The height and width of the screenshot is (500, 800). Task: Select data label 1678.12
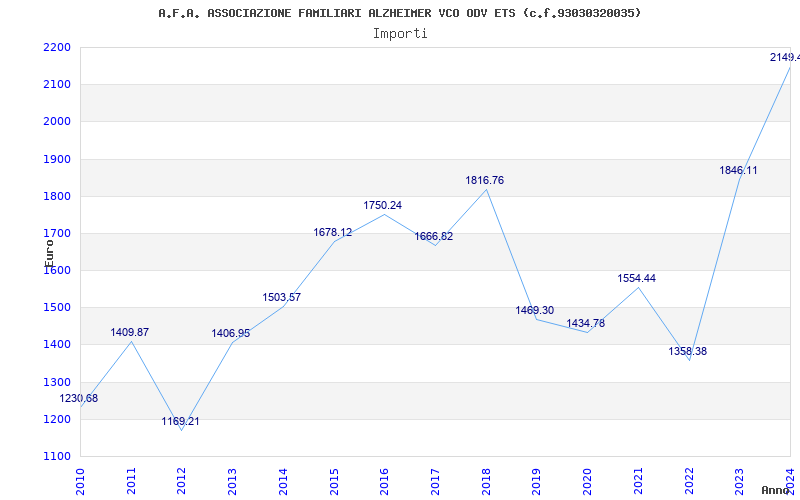pos(333,232)
